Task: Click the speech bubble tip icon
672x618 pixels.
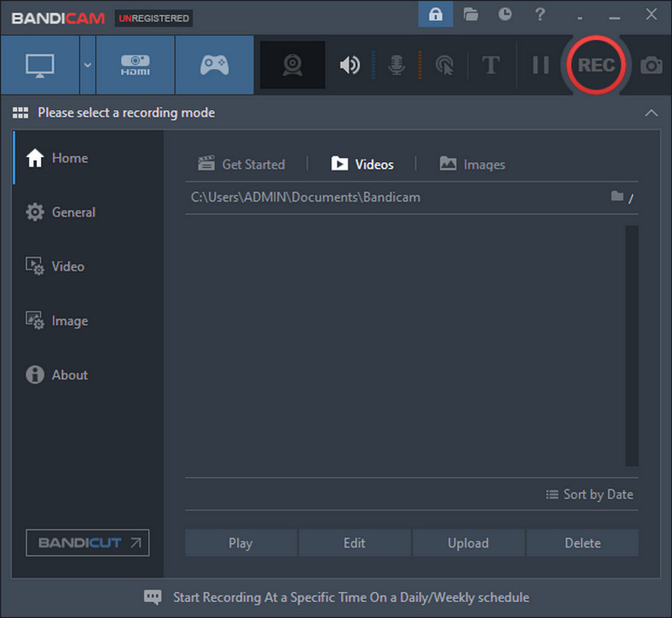Action: click(x=153, y=597)
